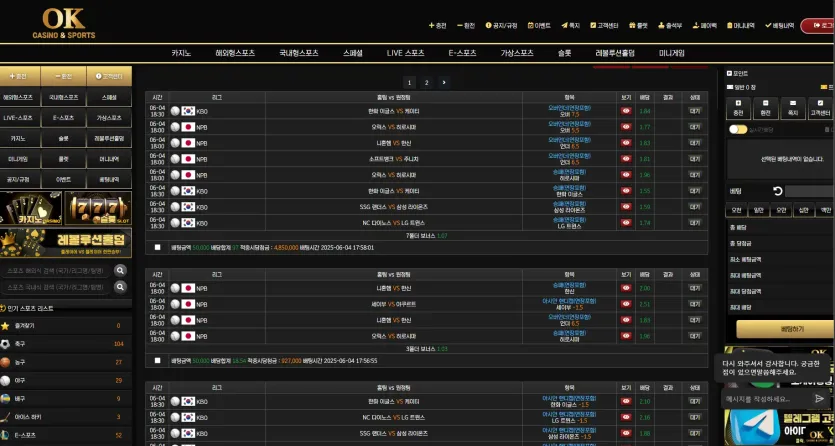
Task: Click 쪽지 envelope button in right panel
Action: click(793, 108)
